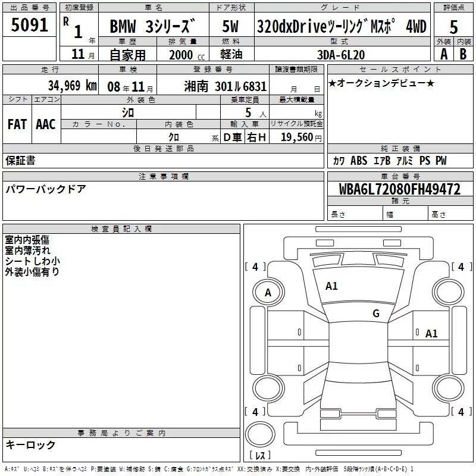Image resolution: width=476 pixels, height=476 pixels.
Task: Click the door shape value 5W
Action: point(230,26)
